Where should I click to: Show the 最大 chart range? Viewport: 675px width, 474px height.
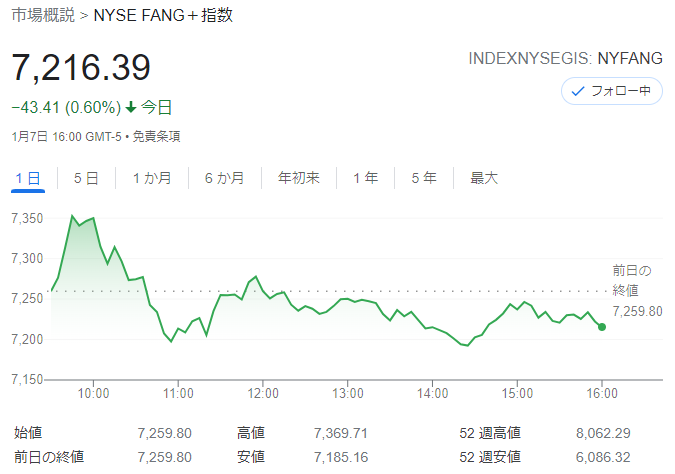pos(484,178)
